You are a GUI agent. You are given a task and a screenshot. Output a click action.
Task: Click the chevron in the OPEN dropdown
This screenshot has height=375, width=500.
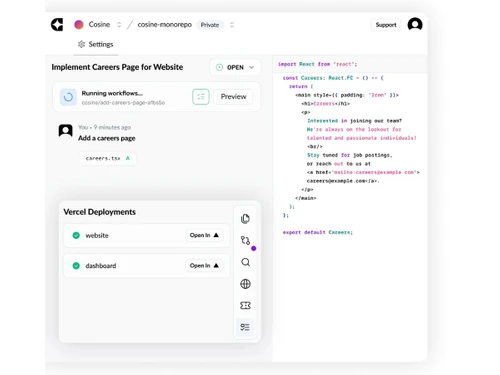coord(252,67)
